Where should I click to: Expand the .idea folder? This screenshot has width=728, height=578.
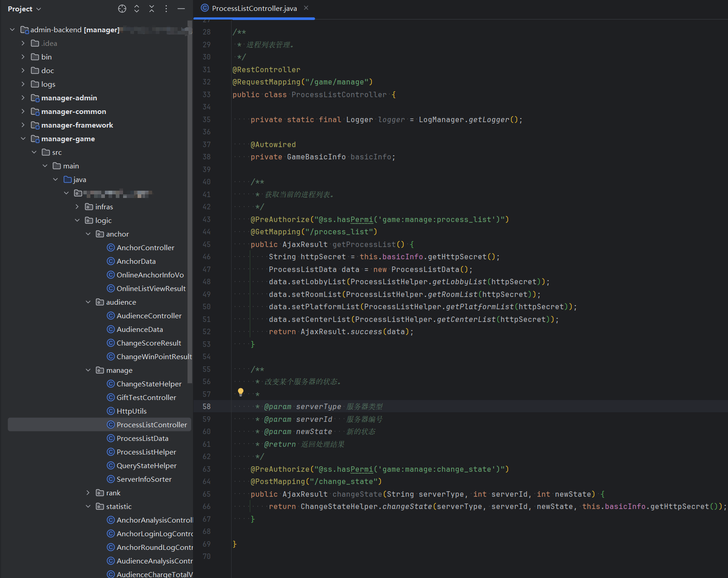(23, 43)
